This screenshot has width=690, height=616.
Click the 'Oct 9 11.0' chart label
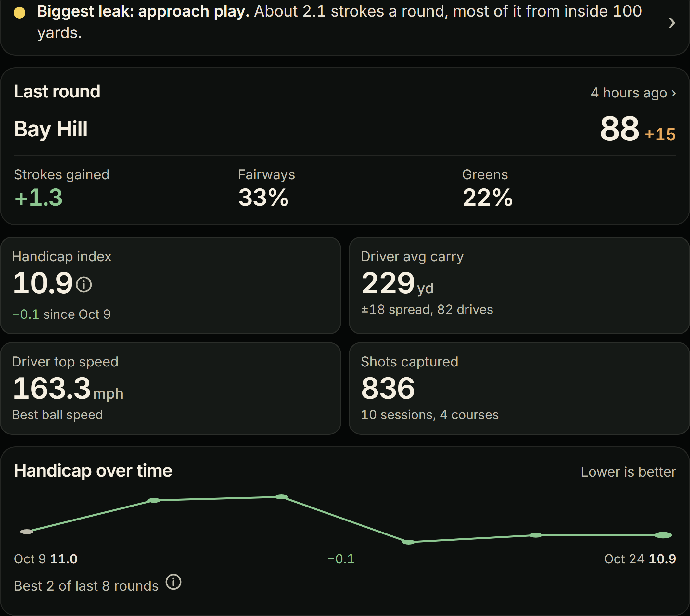(46, 559)
